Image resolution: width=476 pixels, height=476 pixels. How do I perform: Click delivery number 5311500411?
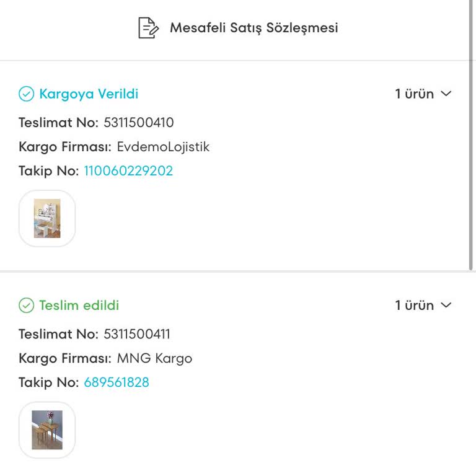click(136, 334)
